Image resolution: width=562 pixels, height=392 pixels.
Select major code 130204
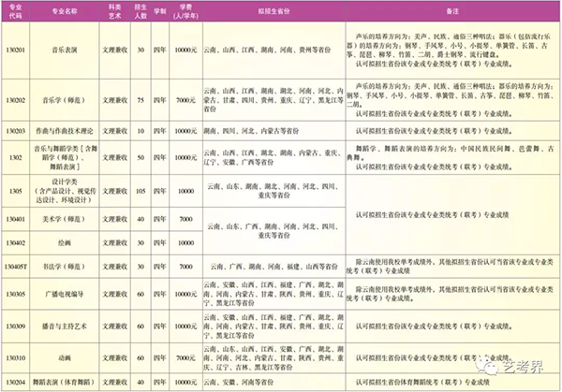tap(15, 383)
